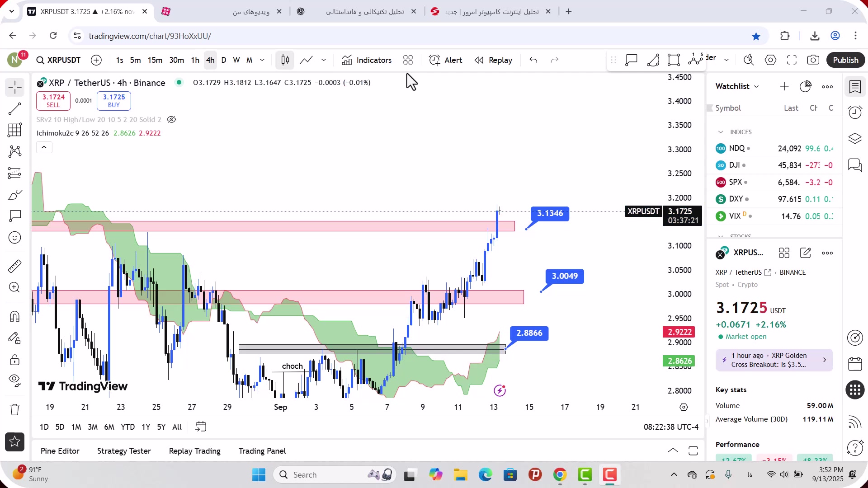Open the chats panel in right sidebar

(855, 165)
